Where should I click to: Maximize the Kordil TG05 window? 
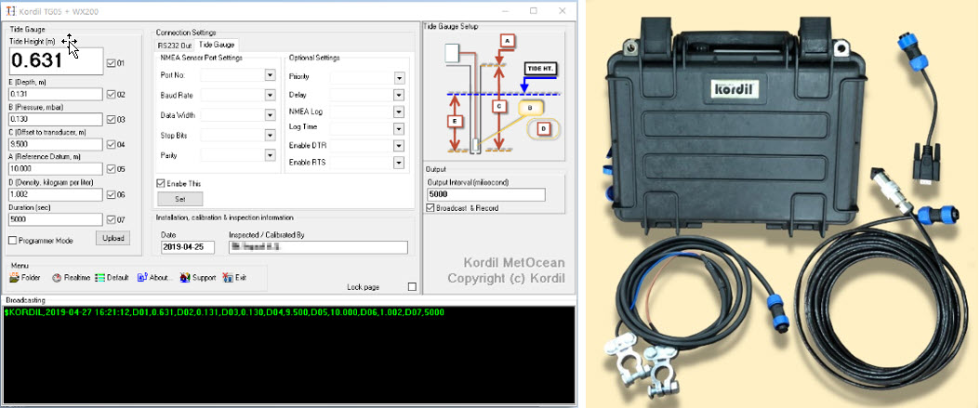click(x=533, y=11)
